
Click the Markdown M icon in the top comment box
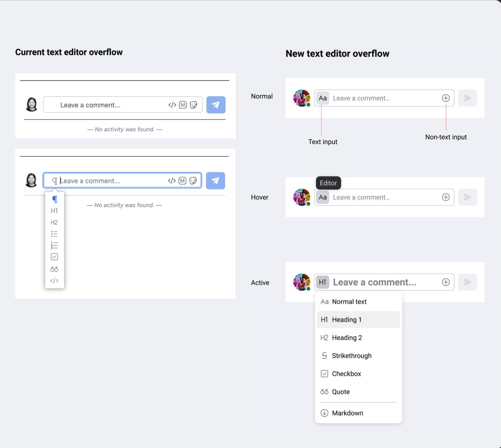coord(183,105)
